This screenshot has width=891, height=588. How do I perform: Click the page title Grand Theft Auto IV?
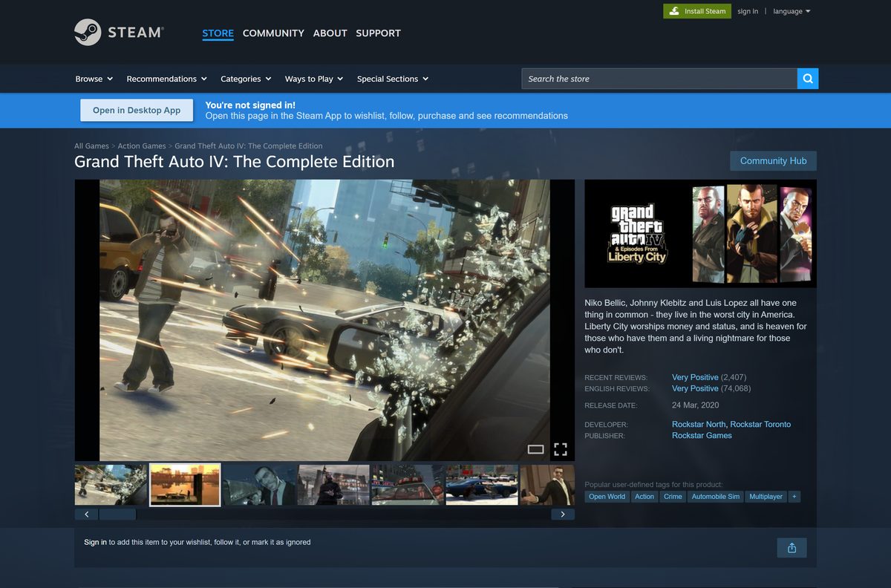coord(235,161)
